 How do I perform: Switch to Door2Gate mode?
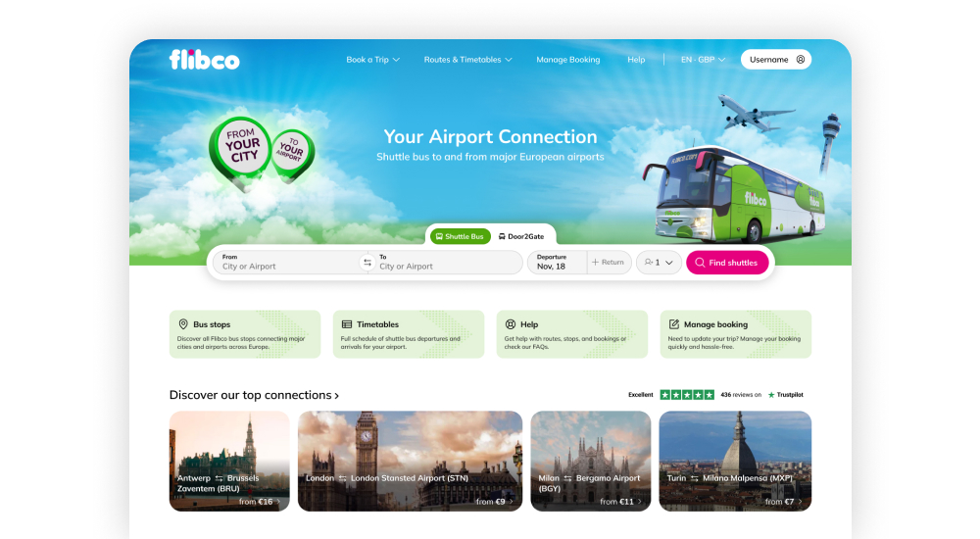pos(521,236)
